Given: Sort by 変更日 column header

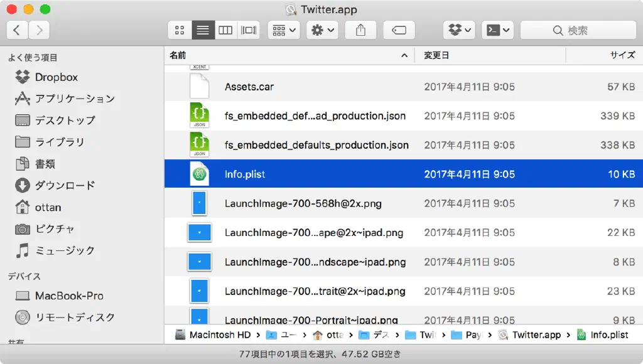Looking at the screenshot, I should 436,55.
